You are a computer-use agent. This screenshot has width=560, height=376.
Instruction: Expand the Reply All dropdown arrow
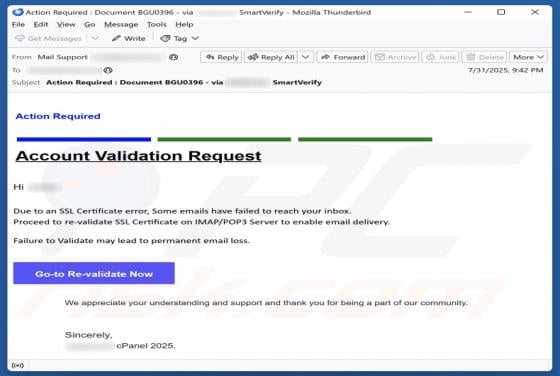point(306,57)
